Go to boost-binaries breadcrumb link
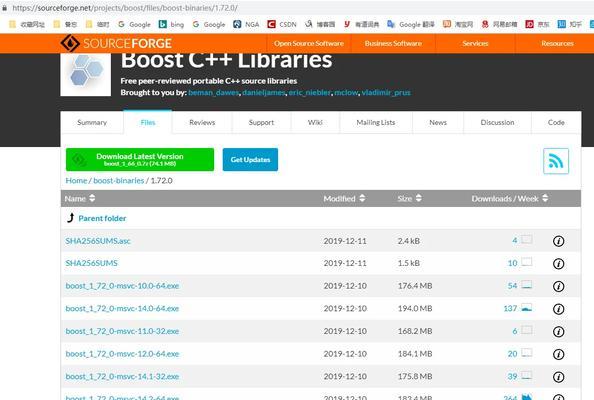The image size is (594, 400). pyautogui.click(x=119, y=181)
